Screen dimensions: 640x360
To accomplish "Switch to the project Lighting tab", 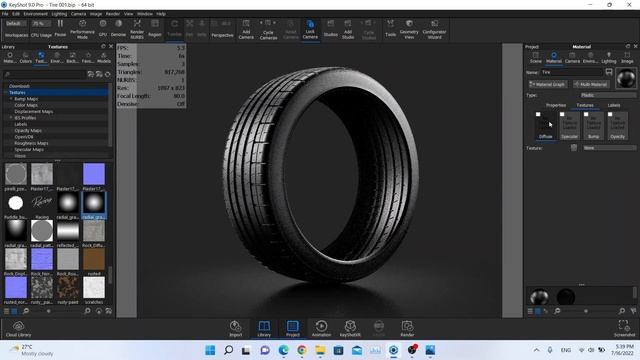I will tap(609, 58).
